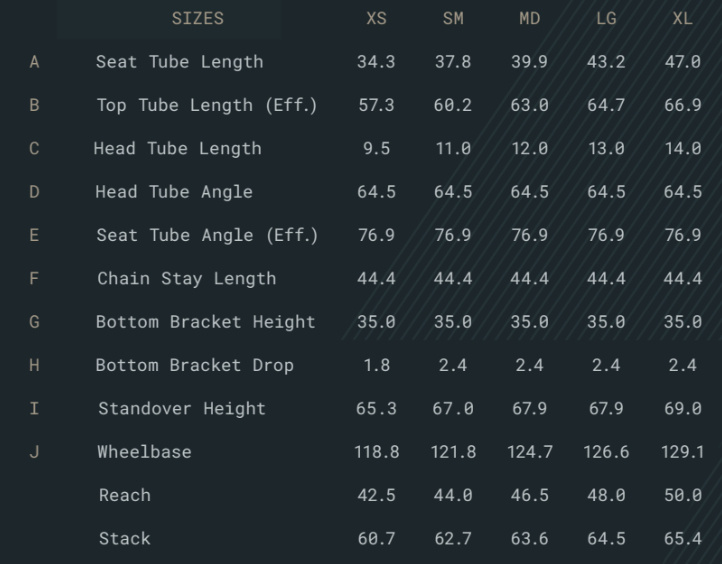
Task: Click the Seat Tube Length row label
Action: 180,62
